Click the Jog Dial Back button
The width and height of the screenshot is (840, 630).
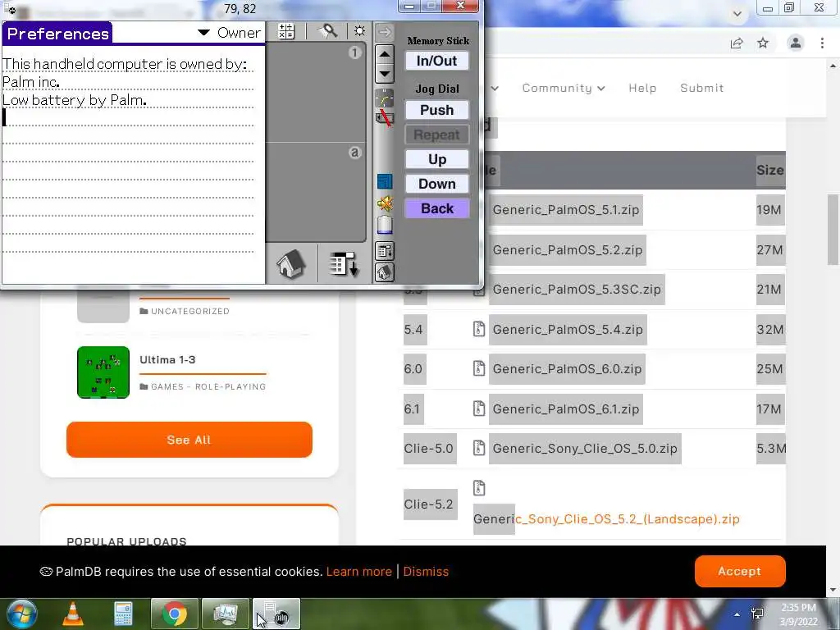[437, 208]
